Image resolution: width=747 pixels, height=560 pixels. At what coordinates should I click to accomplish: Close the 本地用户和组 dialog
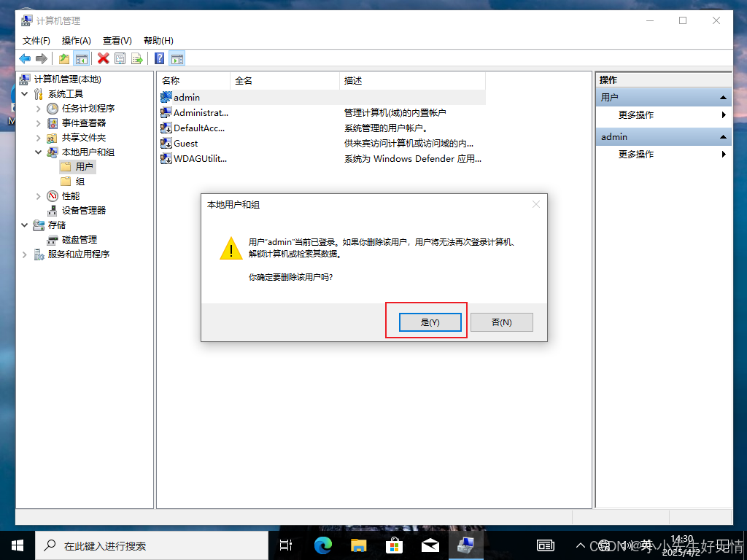536,204
